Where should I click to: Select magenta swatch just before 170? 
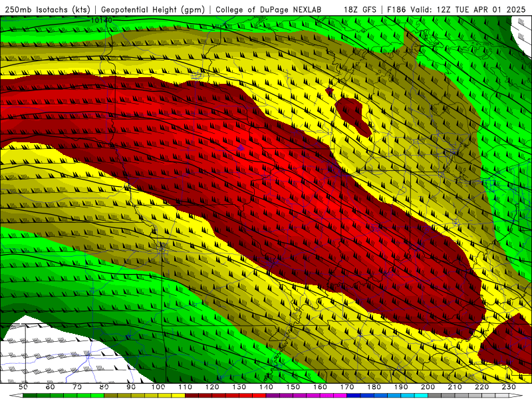(340, 396)
